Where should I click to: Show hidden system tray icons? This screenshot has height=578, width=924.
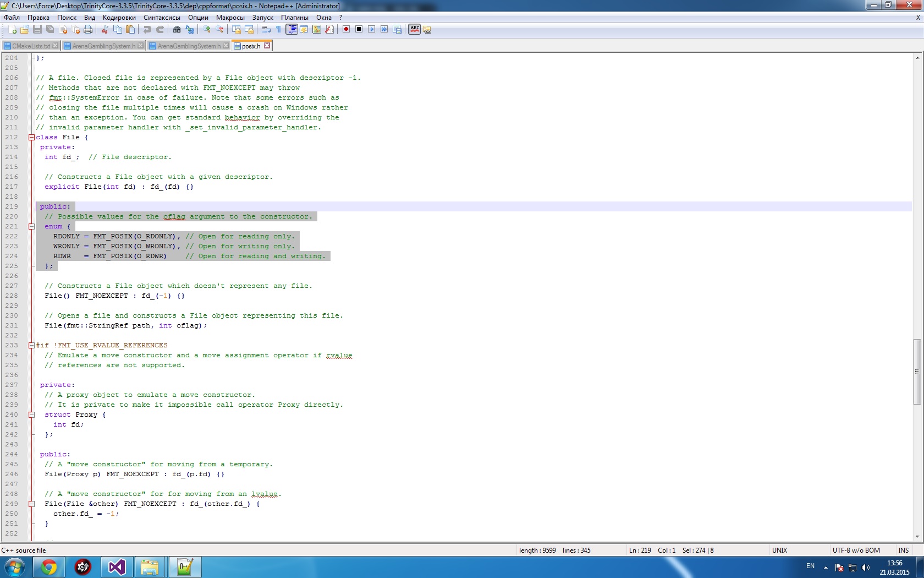[x=826, y=567]
